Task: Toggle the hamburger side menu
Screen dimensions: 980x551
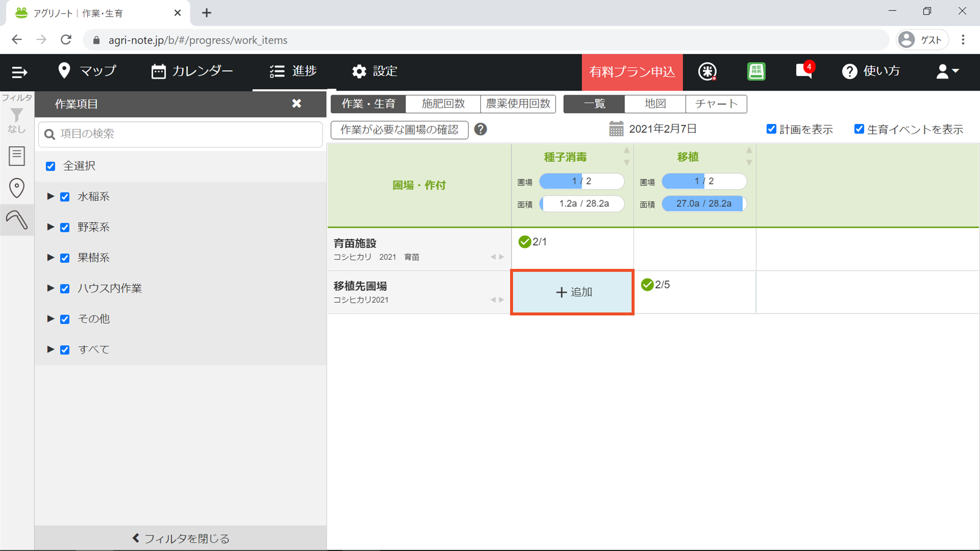Action: click(20, 72)
